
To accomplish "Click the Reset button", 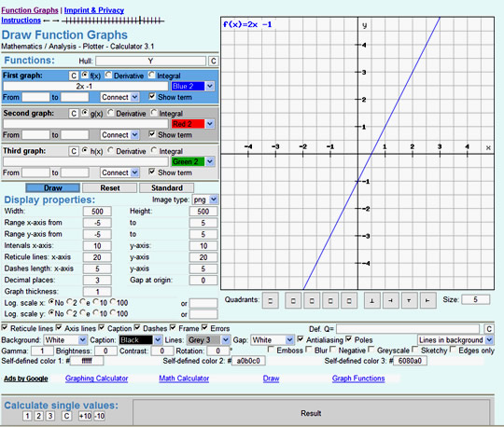I will (x=110, y=187).
